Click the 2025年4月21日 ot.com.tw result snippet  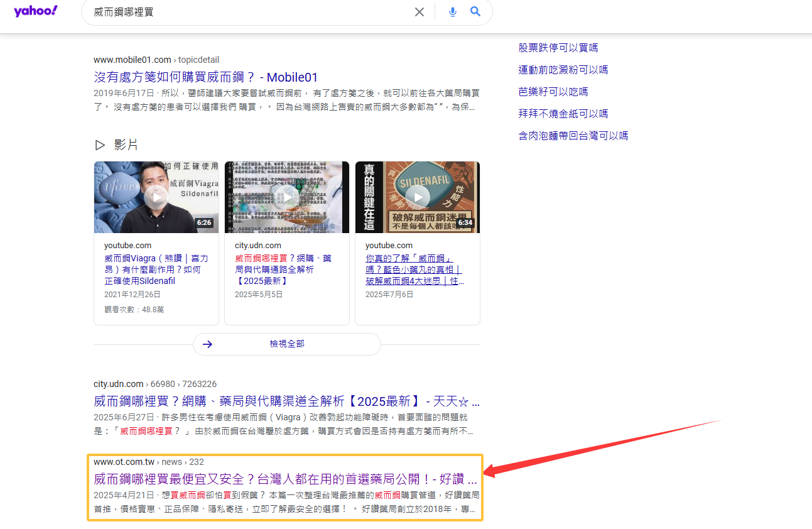[x=286, y=502]
